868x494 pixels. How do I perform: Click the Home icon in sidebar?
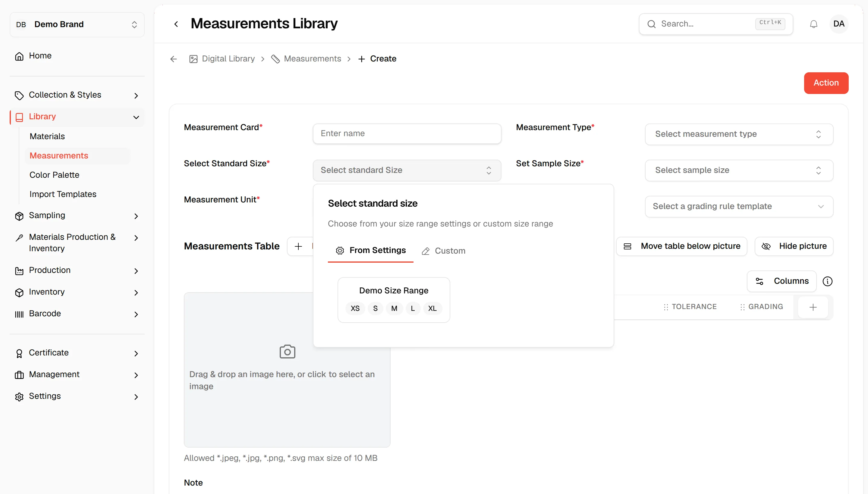point(19,56)
